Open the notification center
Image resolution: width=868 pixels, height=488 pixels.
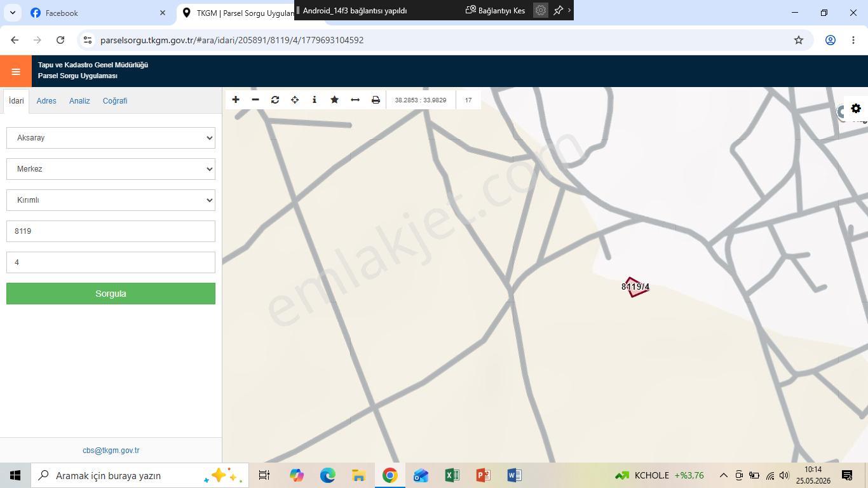click(x=847, y=475)
